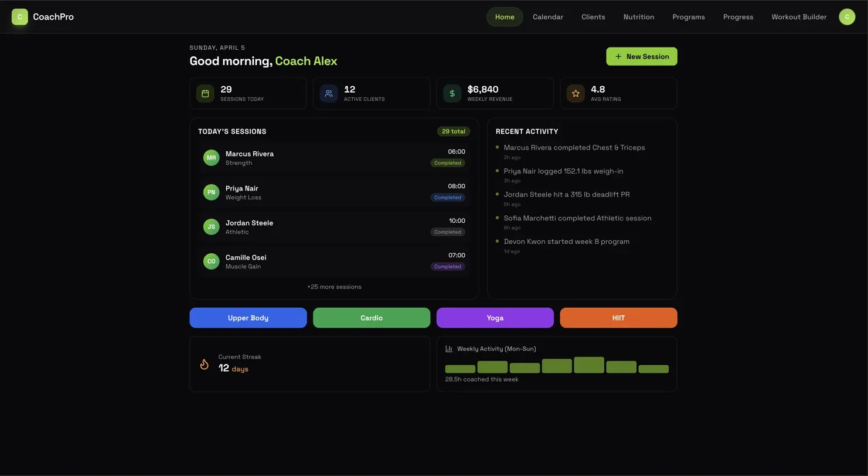Click 'Jordan Steele hit a 315 lb deadlift PR'
The height and width of the screenshot is (476, 868).
click(x=567, y=195)
